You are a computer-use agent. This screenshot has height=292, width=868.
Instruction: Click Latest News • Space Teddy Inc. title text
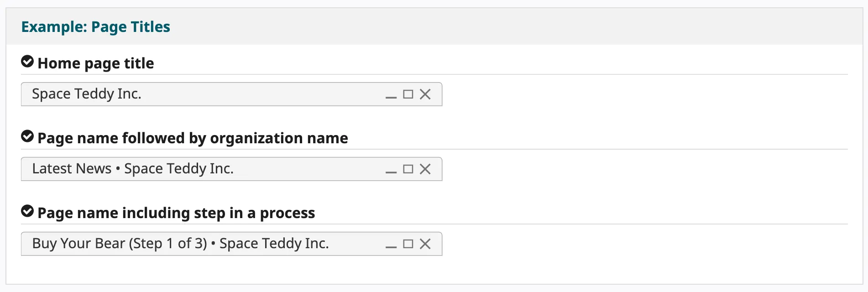tap(133, 169)
